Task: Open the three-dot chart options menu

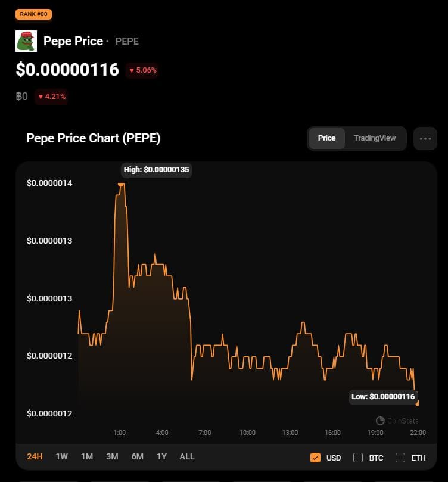Action: (x=425, y=138)
